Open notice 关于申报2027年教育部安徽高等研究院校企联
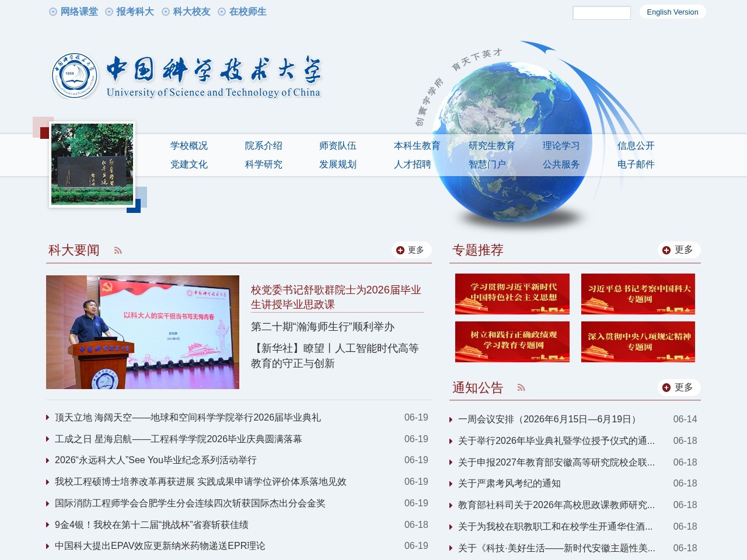Viewport: 747px width, 560px height. tap(557, 463)
